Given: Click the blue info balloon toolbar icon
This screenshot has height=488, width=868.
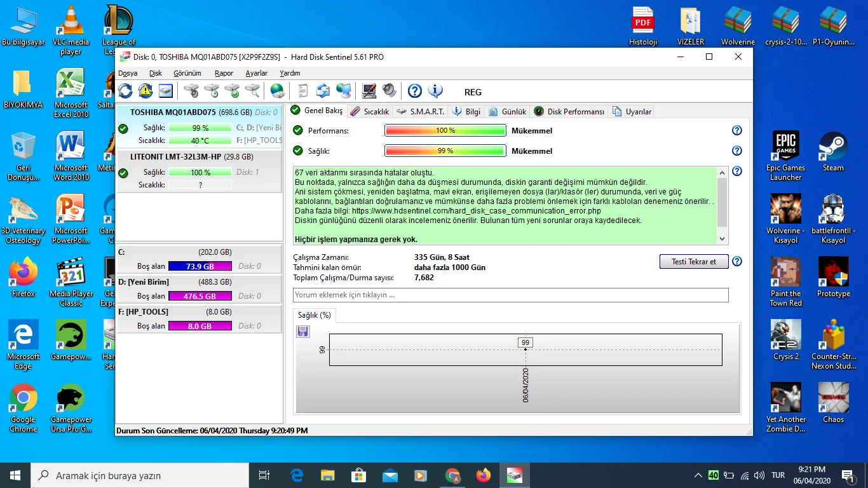Looking at the screenshot, I should (x=436, y=90).
